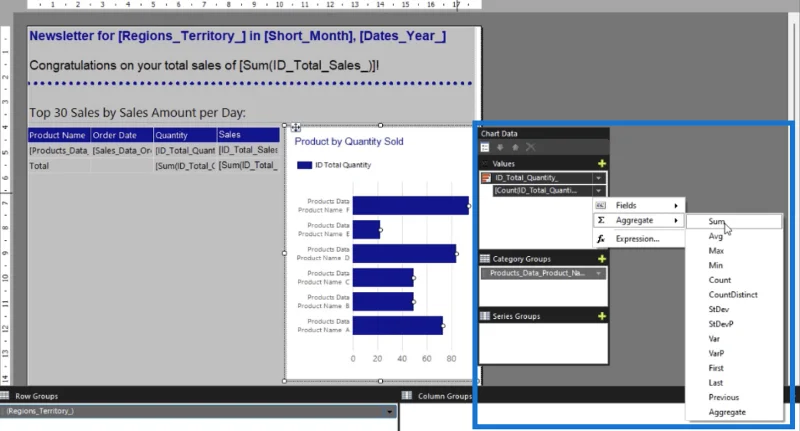The image size is (800, 431).
Task: Click the Product Name A bar
Action: [398, 325]
